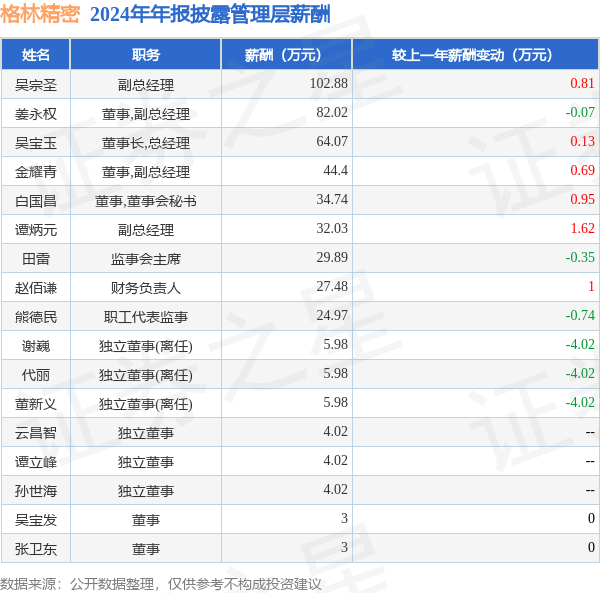Click change value 0.13
This screenshot has height=593, width=600.
[x=582, y=141]
